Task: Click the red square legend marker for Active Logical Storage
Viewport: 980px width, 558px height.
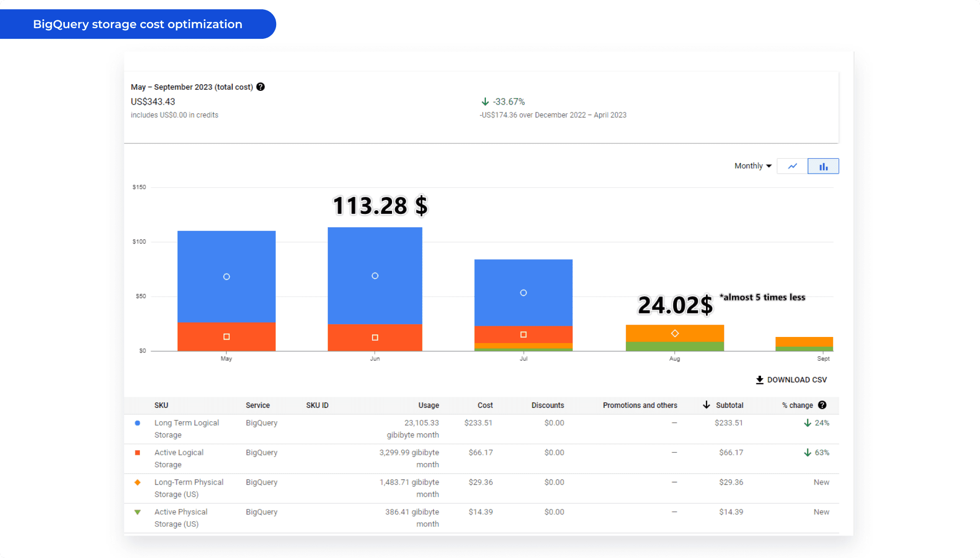Action: (137, 452)
